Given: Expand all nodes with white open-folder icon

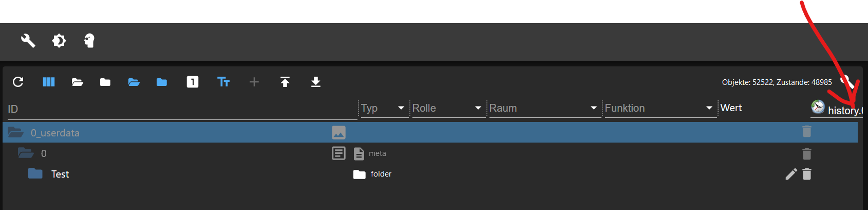Looking at the screenshot, I should (x=78, y=82).
